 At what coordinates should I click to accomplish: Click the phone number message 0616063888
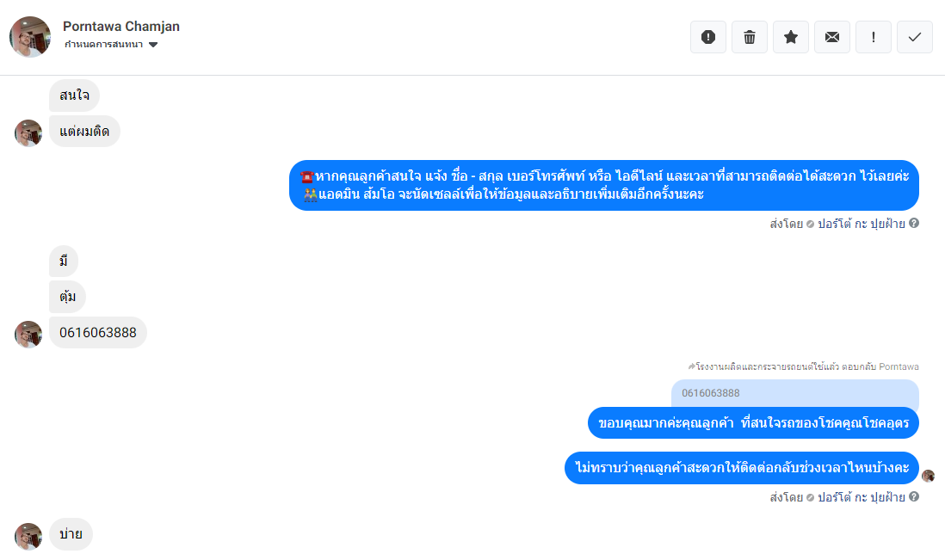coord(97,332)
